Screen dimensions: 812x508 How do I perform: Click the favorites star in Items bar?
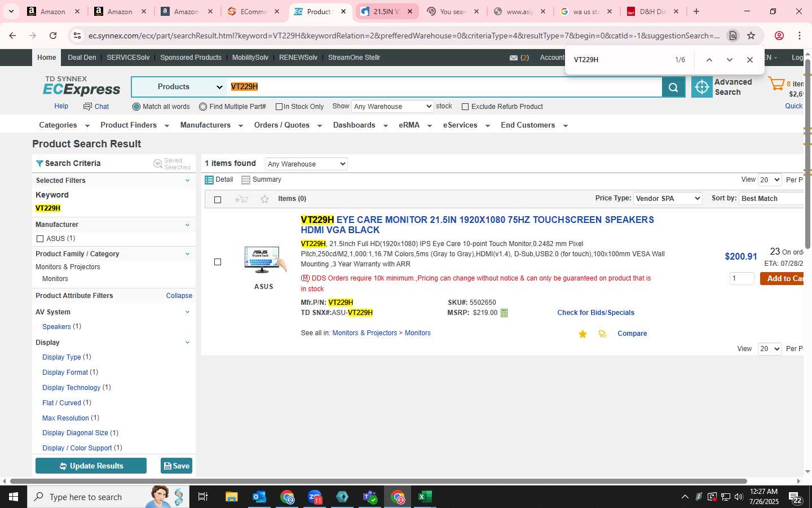pos(264,199)
